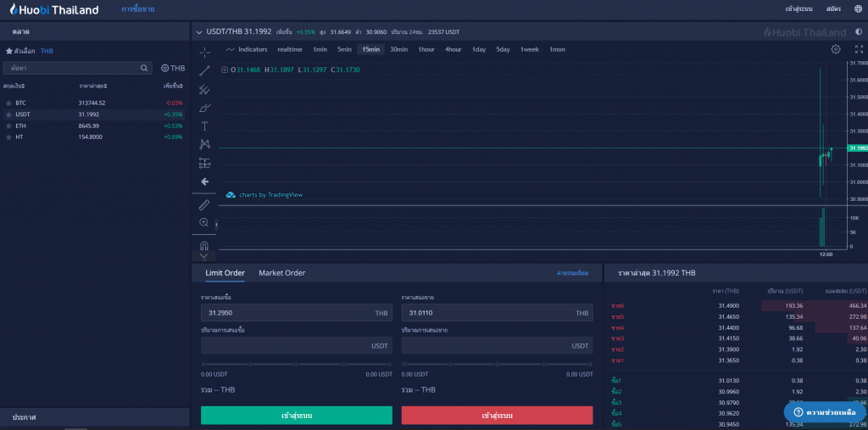The image size is (868, 430).
Task: Toggle favorite star for ETH
Action: (x=8, y=126)
